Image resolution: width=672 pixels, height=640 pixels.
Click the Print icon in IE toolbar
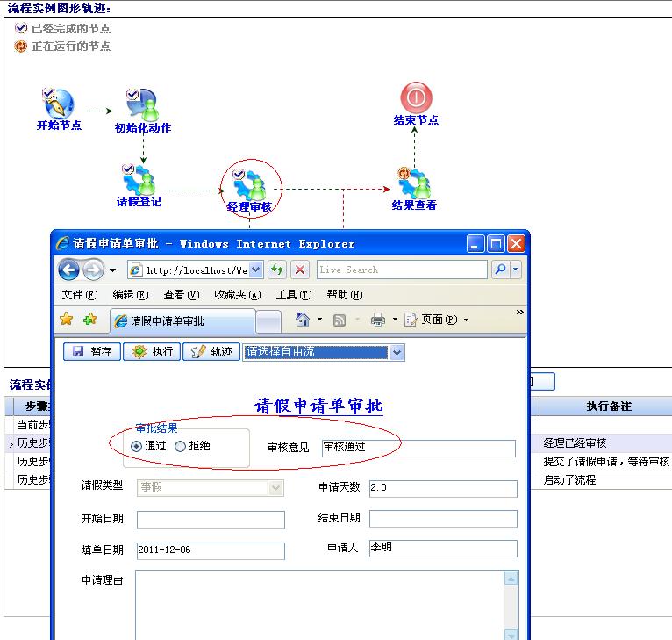[378, 320]
